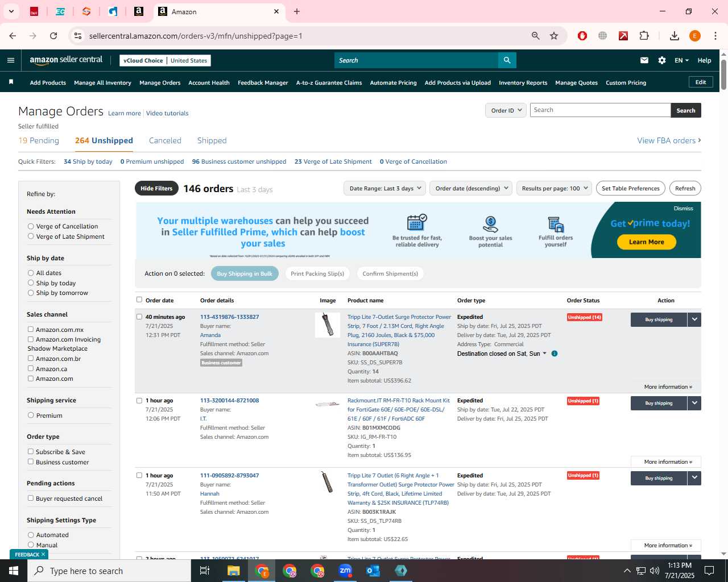
Task: Expand Buy shipping arrow for order 113-4319876-1333827
Action: click(x=694, y=319)
